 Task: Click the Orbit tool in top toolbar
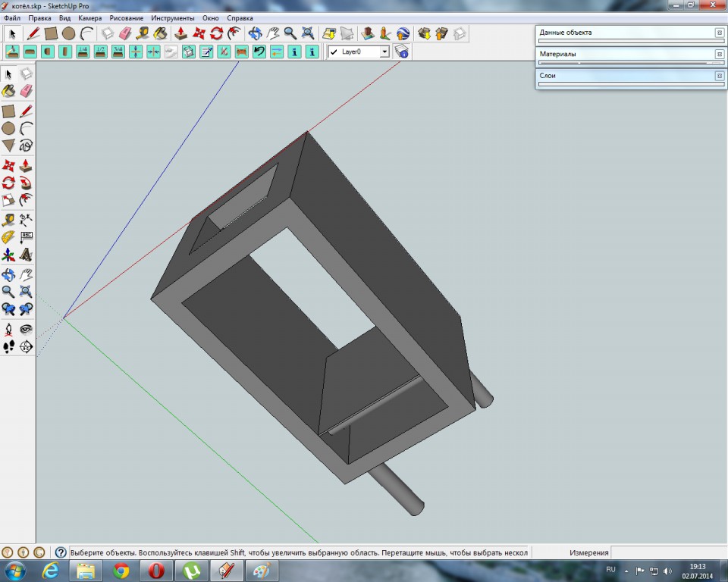click(255, 33)
